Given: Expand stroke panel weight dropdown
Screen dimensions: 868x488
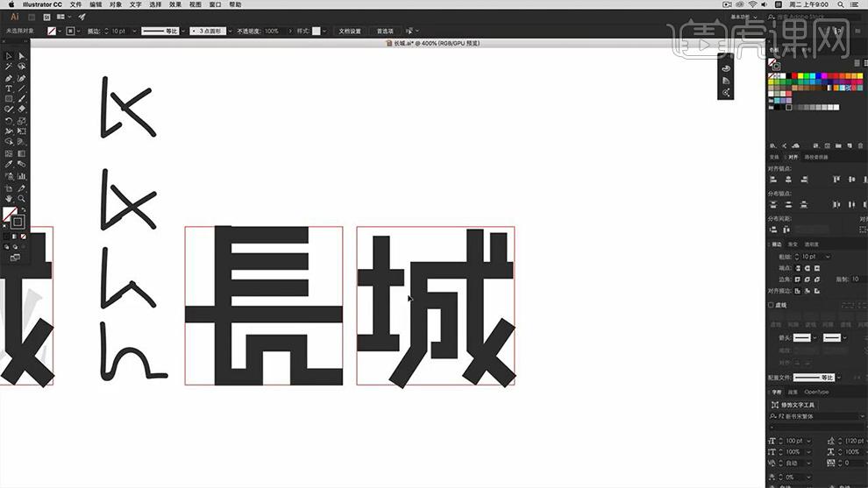Looking at the screenshot, I should pyautogui.click(x=828, y=257).
